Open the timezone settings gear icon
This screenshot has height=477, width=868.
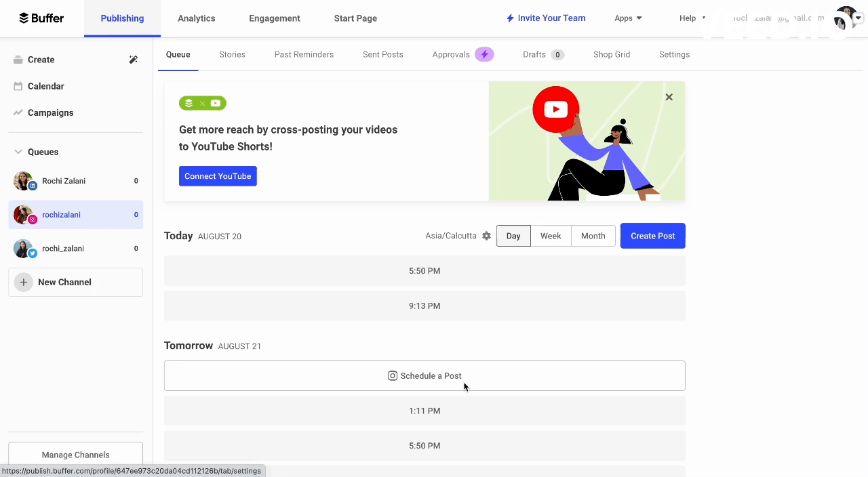(486, 236)
